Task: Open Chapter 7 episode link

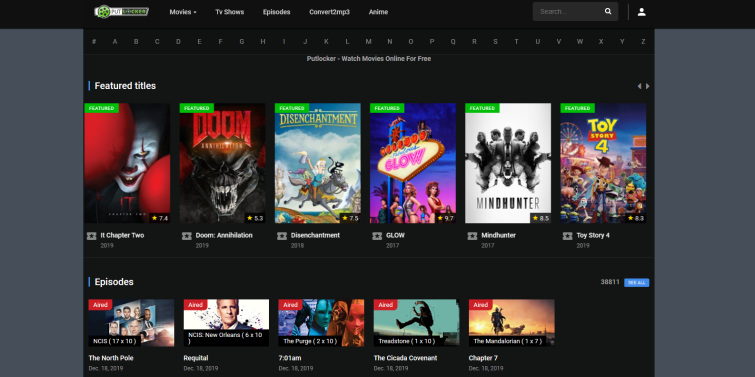Action: [x=483, y=358]
